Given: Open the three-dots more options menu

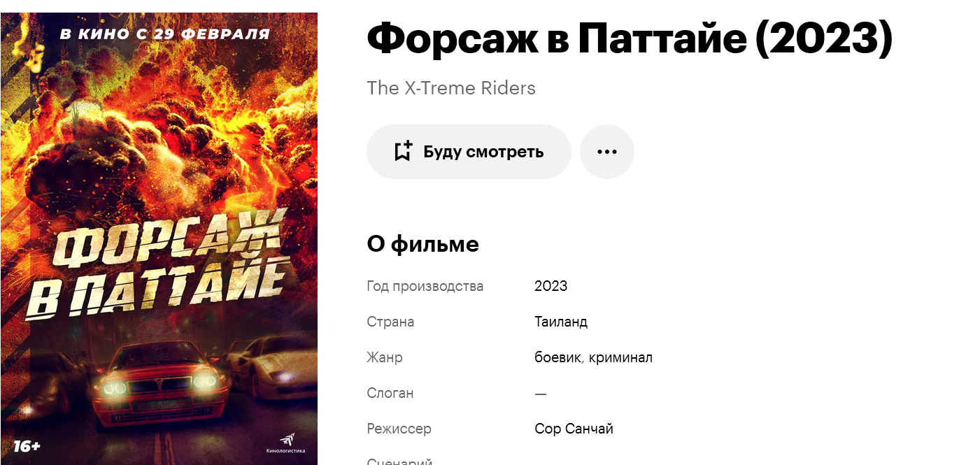Looking at the screenshot, I should coord(607,152).
